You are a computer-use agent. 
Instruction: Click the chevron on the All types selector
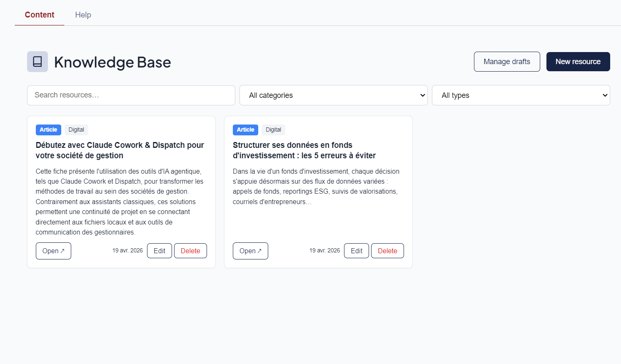(x=605, y=95)
